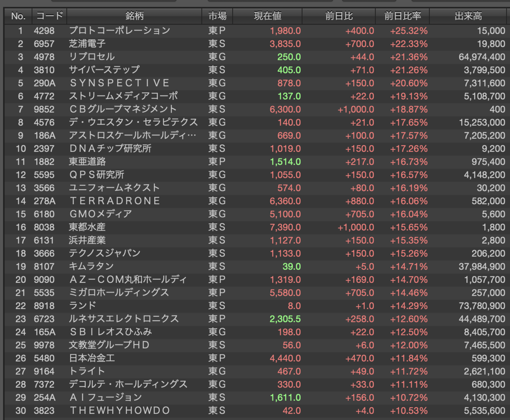Select 東都水産 stock name
Image resolution: width=510 pixels, height=420 pixels.
coord(87,227)
